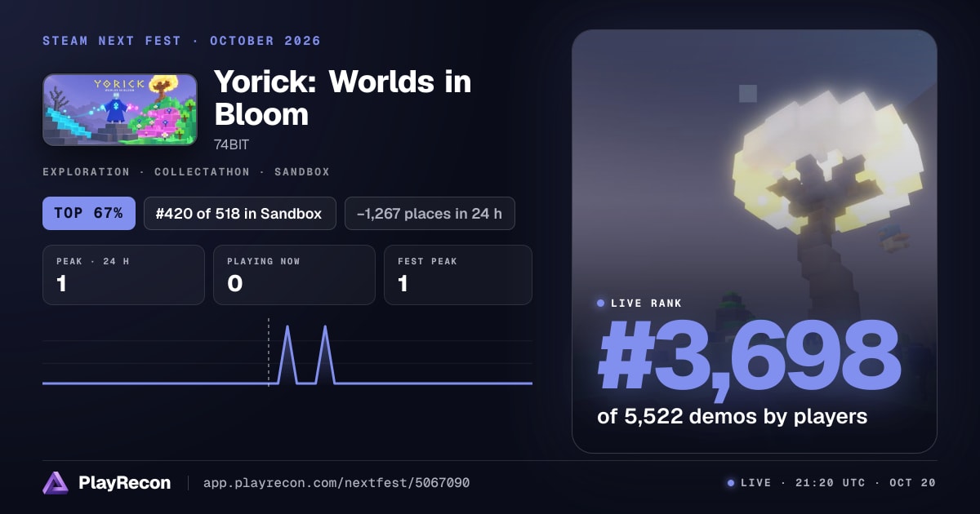Click the Yorick: Worlds in Bloom title
The height and width of the screenshot is (514, 980).
343,98
